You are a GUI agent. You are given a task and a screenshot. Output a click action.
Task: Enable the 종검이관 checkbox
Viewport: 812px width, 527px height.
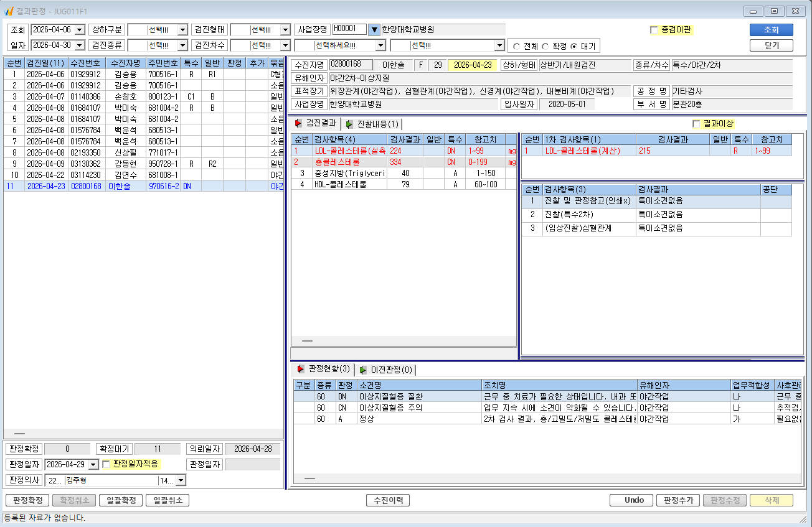(653, 29)
